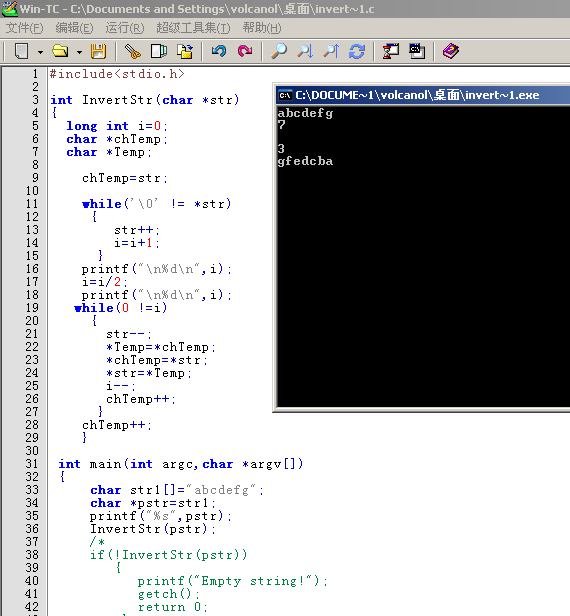Redo with the pink arrow icon
Screen dimensions: 570x616
click(245, 51)
